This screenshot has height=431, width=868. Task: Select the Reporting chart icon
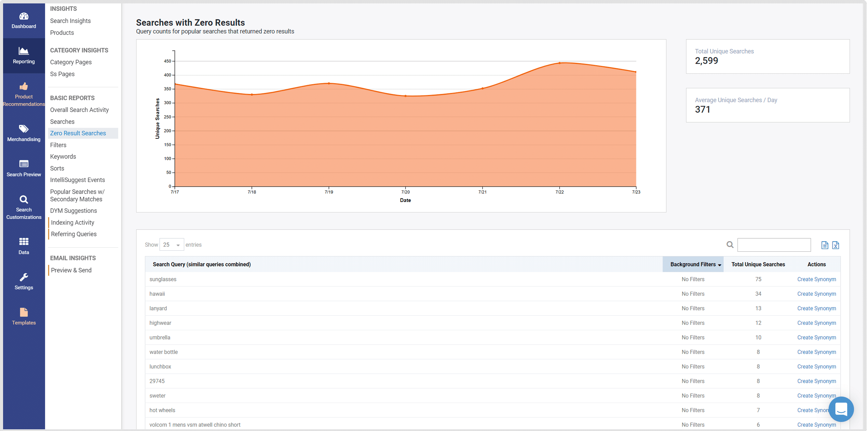24,51
